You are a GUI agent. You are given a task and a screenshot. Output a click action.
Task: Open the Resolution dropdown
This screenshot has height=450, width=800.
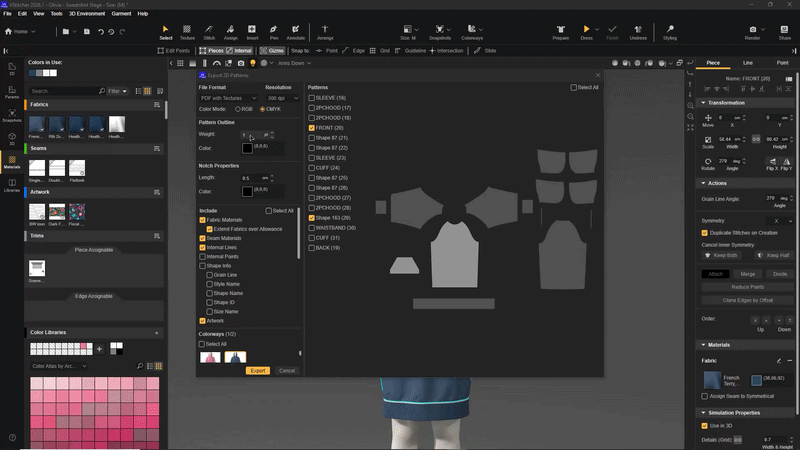[280, 98]
